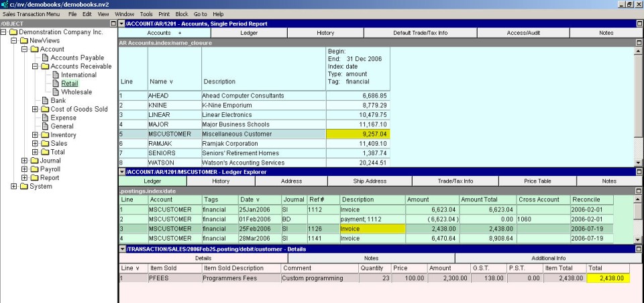Click scroll down arrow in accounts list
This screenshot has width=644, height=303.
click(639, 162)
